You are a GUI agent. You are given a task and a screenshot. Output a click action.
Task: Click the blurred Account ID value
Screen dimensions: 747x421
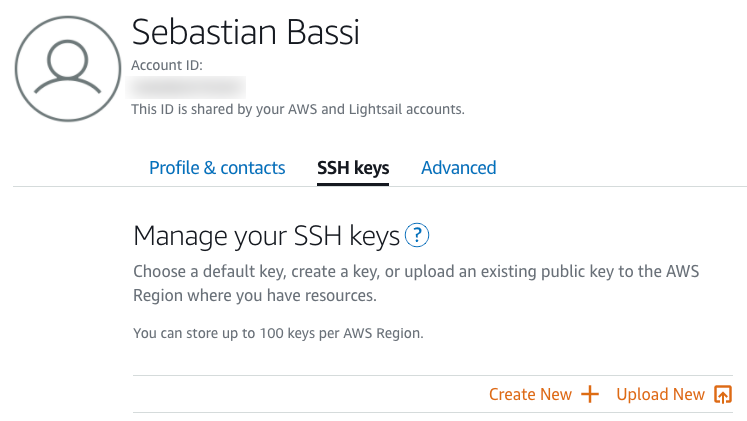click(x=186, y=88)
